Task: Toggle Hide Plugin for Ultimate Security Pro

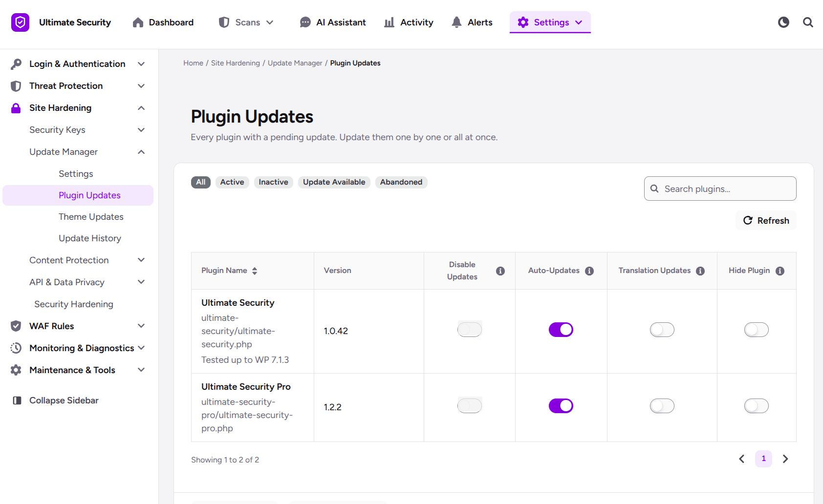Action: [x=757, y=406]
